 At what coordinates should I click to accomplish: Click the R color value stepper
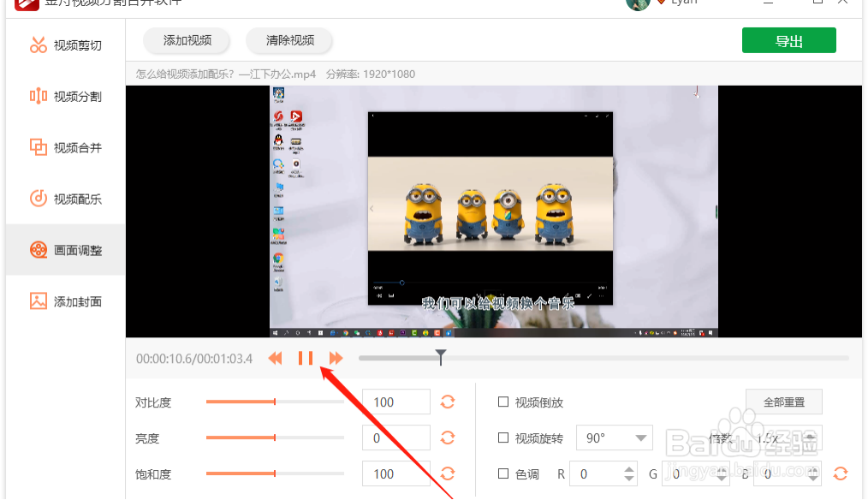click(x=629, y=474)
